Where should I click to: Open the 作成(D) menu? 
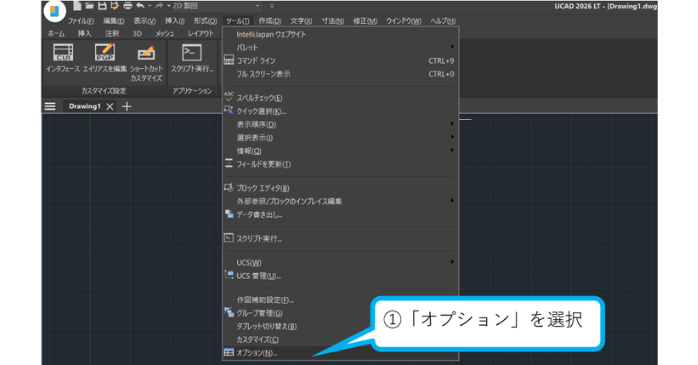click(x=270, y=21)
